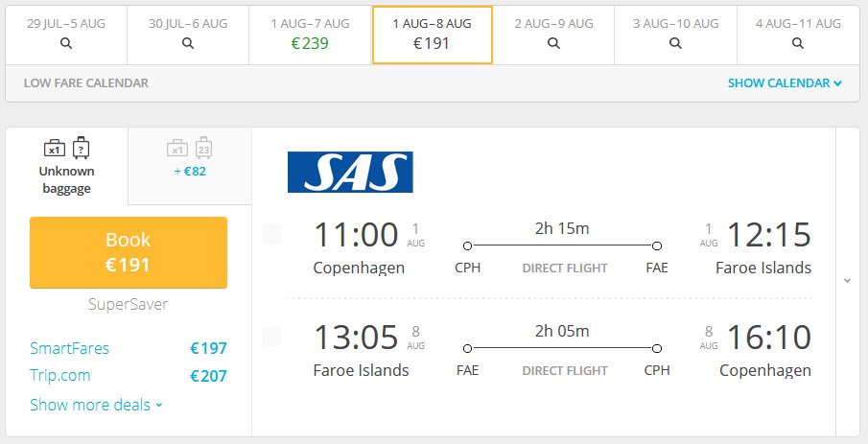The width and height of the screenshot is (868, 444).
Task: Click the Low Fare Calendar label
Action: tap(85, 83)
